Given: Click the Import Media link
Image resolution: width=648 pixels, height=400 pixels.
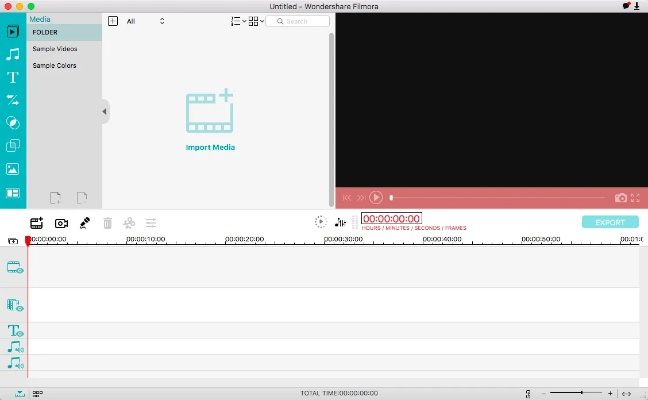Looking at the screenshot, I should click(210, 147).
